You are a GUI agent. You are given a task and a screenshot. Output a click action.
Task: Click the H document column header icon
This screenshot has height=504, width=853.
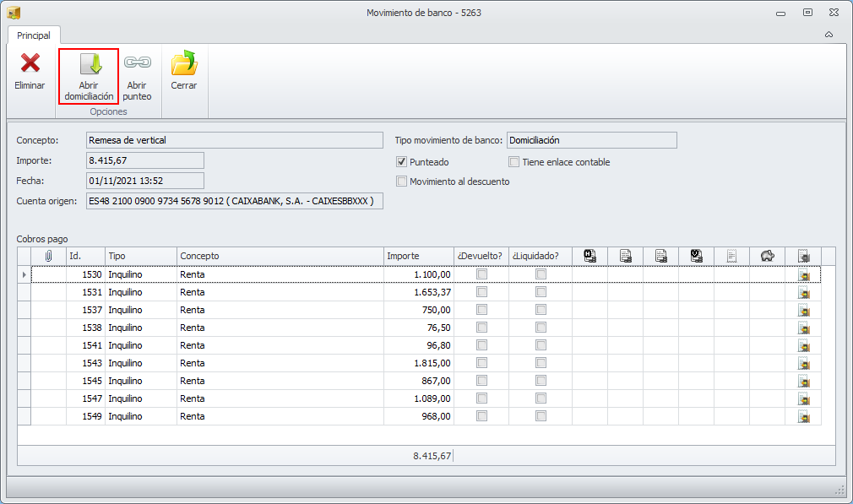pyautogui.click(x=589, y=256)
